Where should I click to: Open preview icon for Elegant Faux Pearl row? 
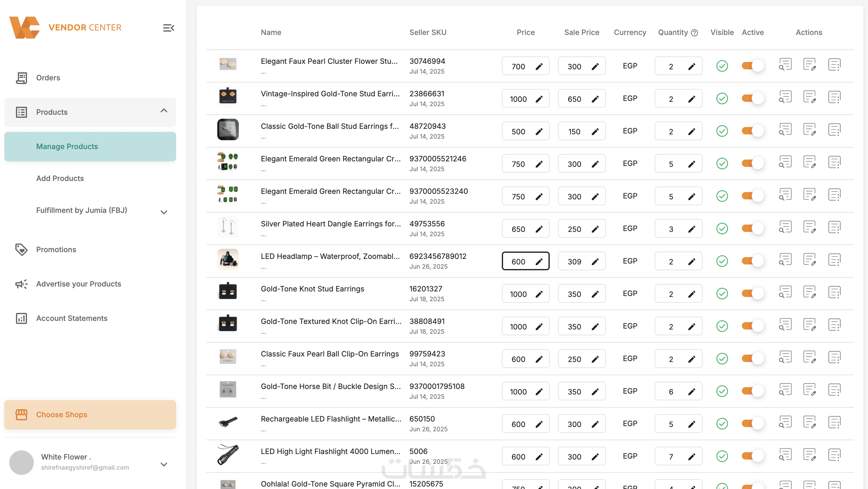coord(785,65)
